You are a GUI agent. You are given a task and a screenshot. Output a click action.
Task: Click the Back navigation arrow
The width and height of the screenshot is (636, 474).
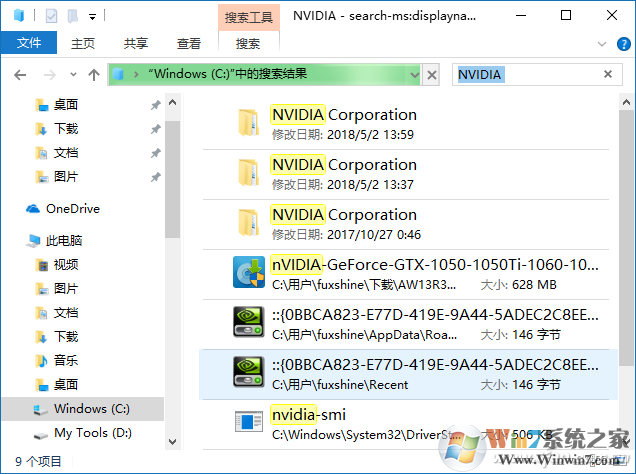(x=20, y=75)
